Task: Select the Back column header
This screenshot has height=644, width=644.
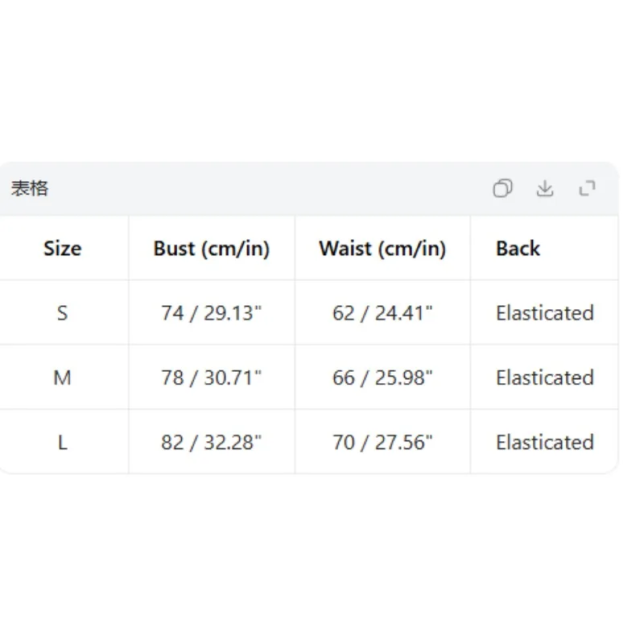Action: 518,249
